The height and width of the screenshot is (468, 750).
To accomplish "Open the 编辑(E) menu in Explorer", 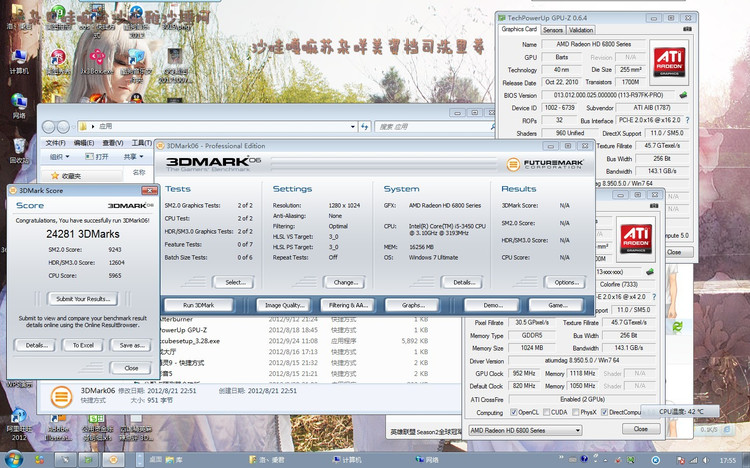I will 84,143.
